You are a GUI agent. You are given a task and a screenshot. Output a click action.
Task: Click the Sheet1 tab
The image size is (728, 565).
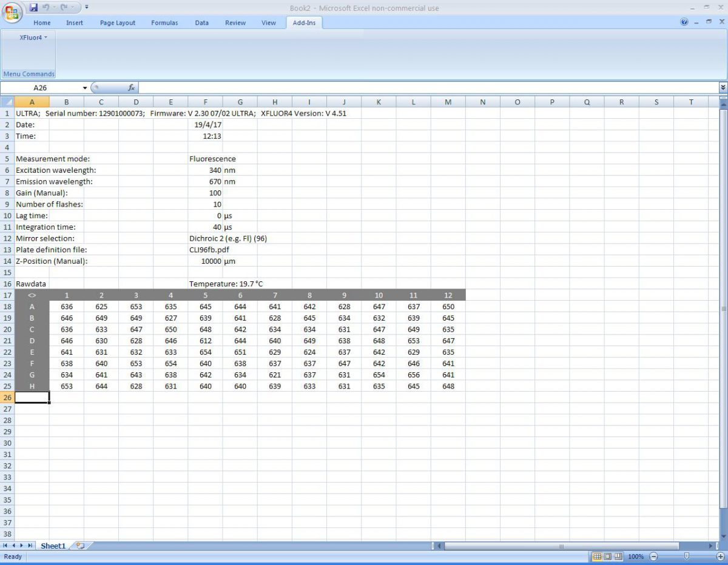53,546
